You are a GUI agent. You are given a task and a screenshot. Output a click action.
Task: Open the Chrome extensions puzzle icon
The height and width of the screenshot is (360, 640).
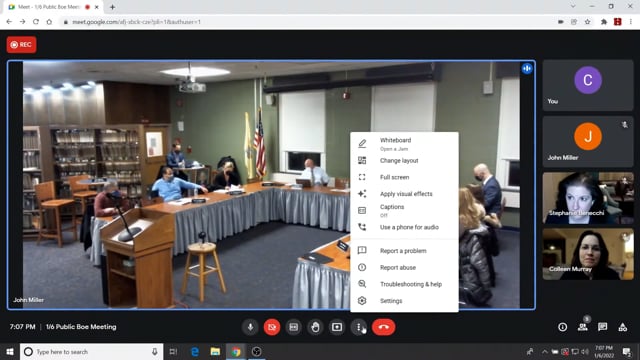pyautogui.click(x=604, y=22)
